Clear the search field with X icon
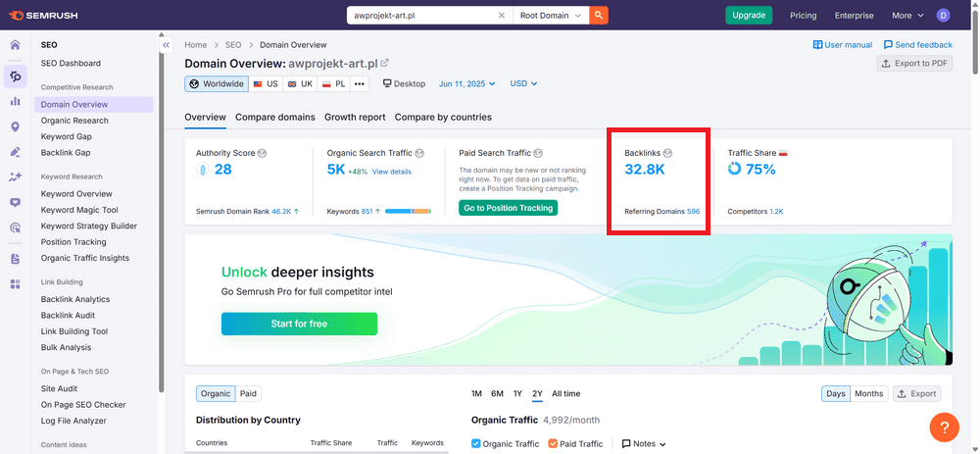The image size is (980, 454). point(501,16)
